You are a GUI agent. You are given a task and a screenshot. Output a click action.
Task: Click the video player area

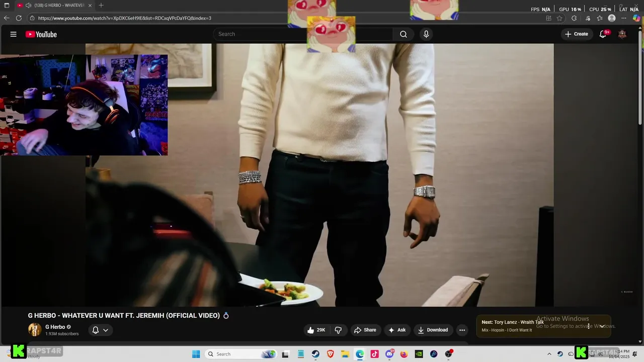tap(319, 175)
